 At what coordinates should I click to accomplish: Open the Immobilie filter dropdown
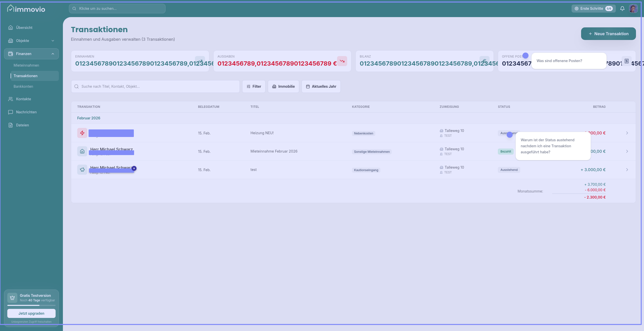point(283,86)
